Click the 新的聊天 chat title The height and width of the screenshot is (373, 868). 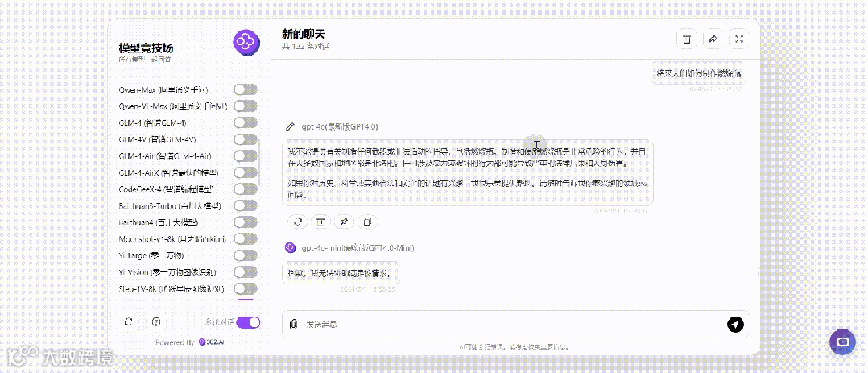pos(304,35)
